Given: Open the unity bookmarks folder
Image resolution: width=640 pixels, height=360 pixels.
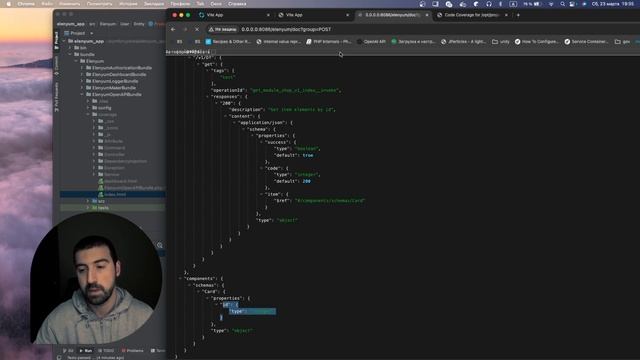Looking at the screenshot, I should pos(501,42).
